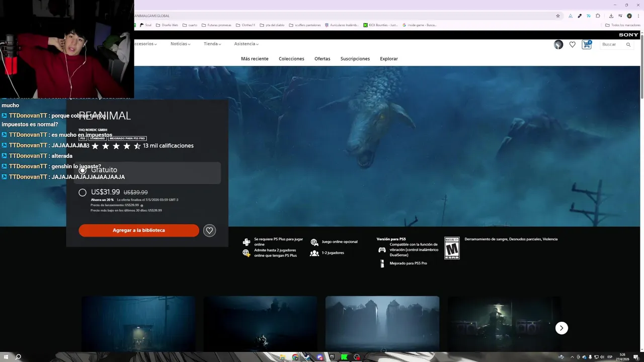
Task: Open the cuarto bookmark folder
Action: [x=190, y=25]
